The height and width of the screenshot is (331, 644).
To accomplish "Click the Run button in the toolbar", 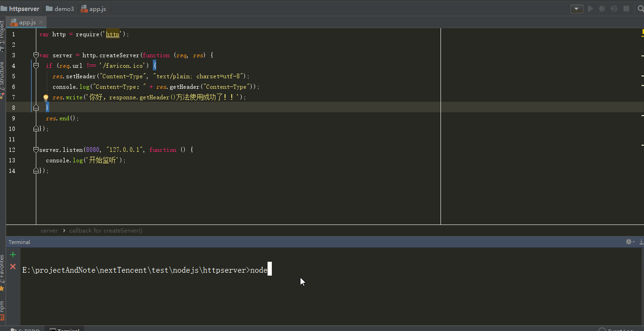I will tap(590, 9).
